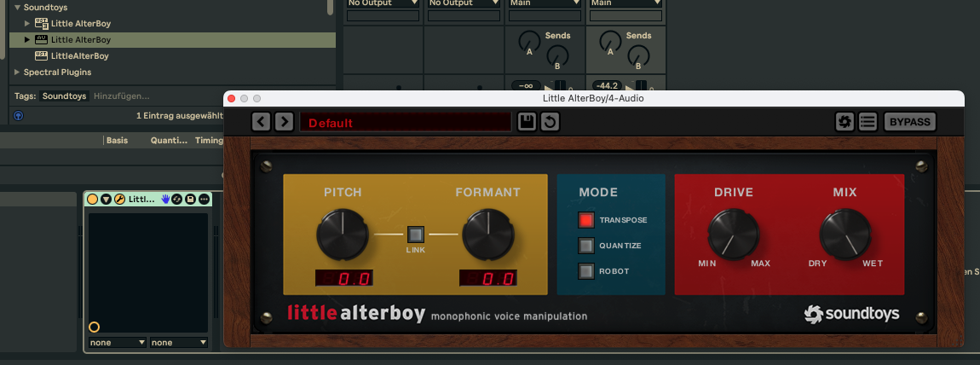Open Main output dropdown on track showing -44.2
The image size is (980, 365).
tap(625, 3)
